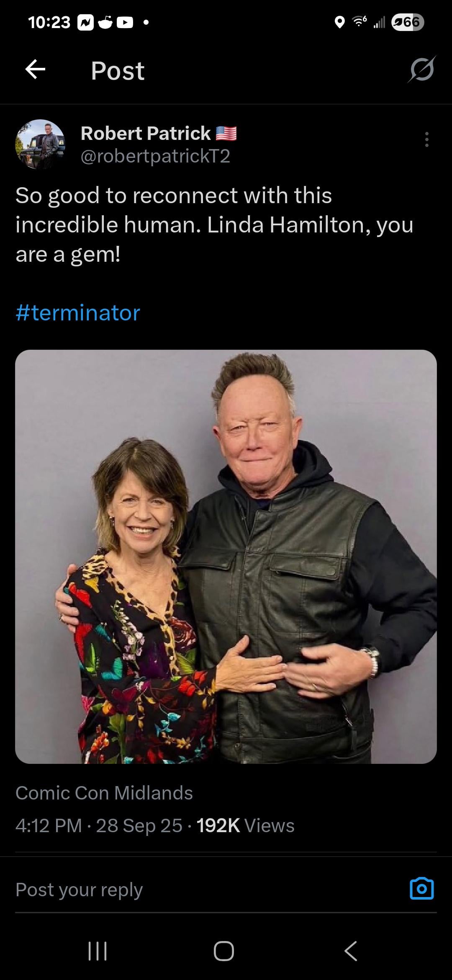Tap the location pin status icon

(x=340, y=22)
